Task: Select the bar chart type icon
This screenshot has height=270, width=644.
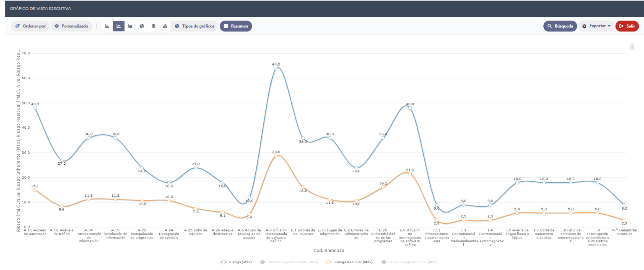Action: (x=107, y=26)
